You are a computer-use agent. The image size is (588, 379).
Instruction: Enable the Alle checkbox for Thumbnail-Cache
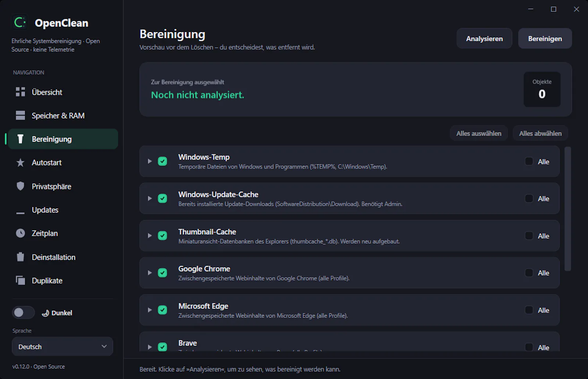(529, 236)
